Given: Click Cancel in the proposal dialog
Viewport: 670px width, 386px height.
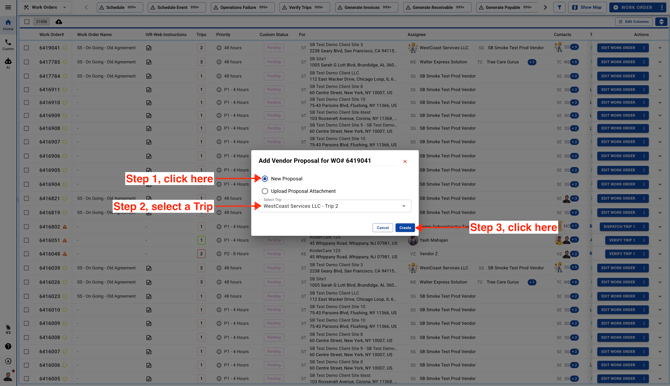Looking at the screenshot, I should pyautogui.click(x=382, y=228).
